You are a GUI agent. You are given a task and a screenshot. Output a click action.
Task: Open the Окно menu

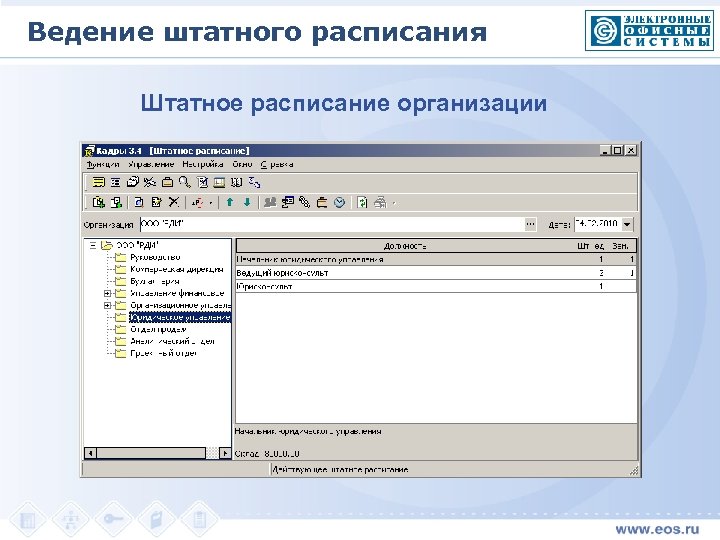[242, 164]
